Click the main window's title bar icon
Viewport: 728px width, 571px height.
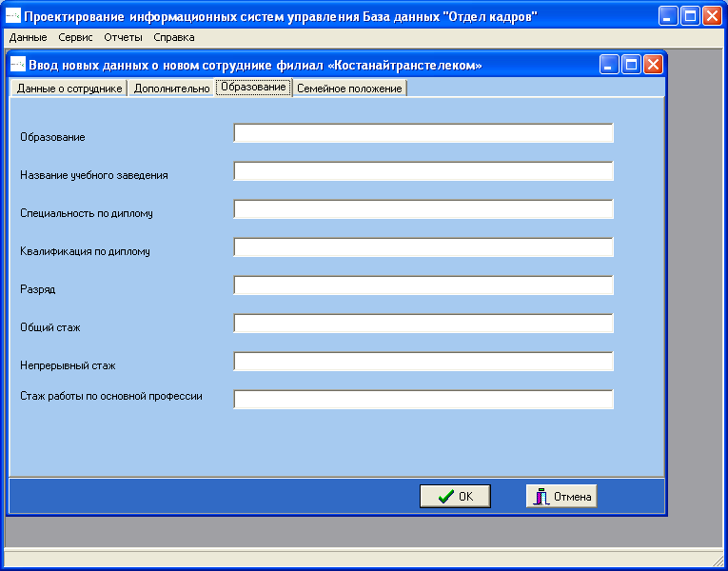point(13,16)
